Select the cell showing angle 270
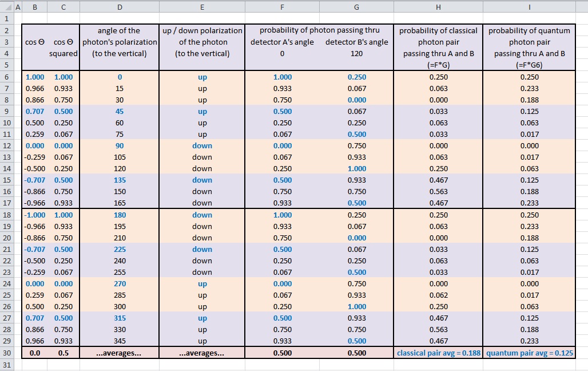 coord(120,284)
